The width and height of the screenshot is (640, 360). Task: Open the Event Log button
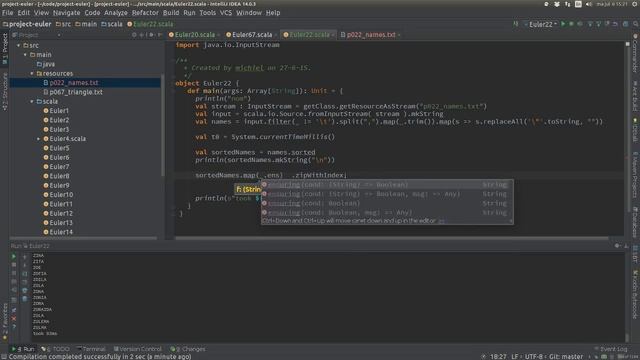(x=611, y=349)
